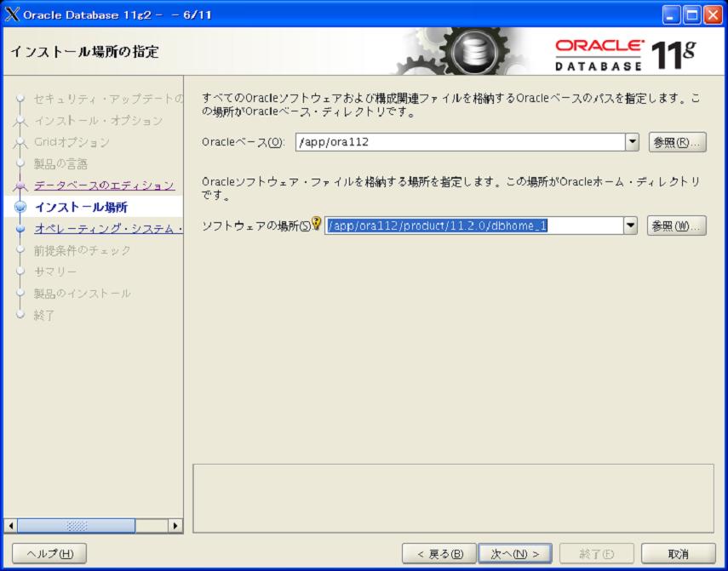This screenshot has height=571, width=728.
Task: Click the ヘルプ(H) help button
Action: tap(49, 553)
